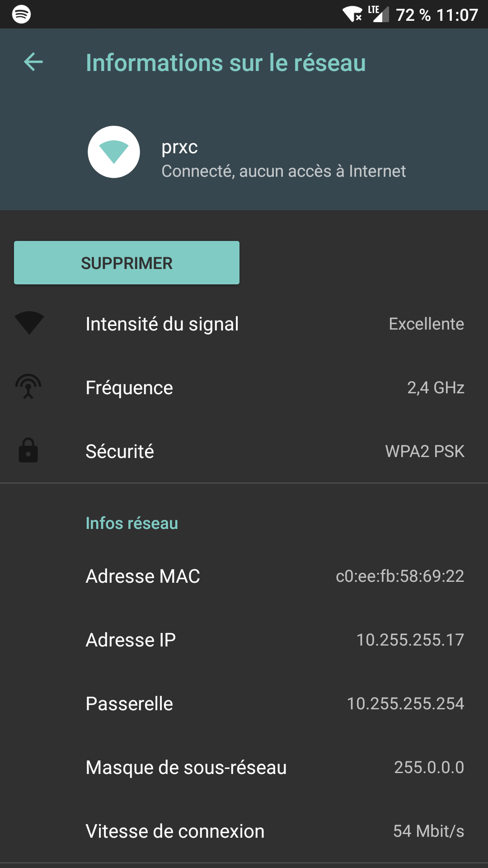488x868 pixels.
Task: Tap the back arrow to exit network details
Action: [x=33, y=62]
